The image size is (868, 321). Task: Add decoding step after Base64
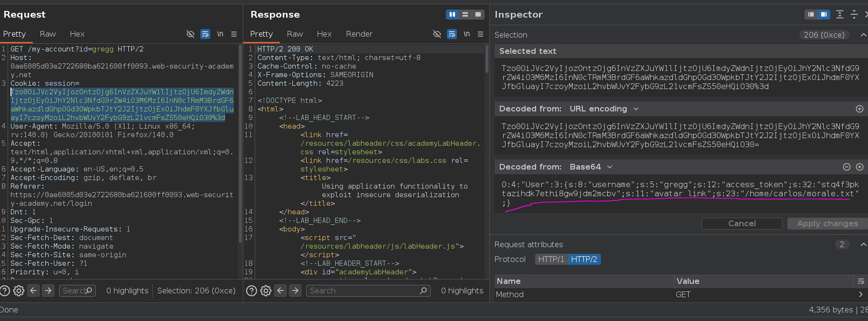click(x=859, y=167)
